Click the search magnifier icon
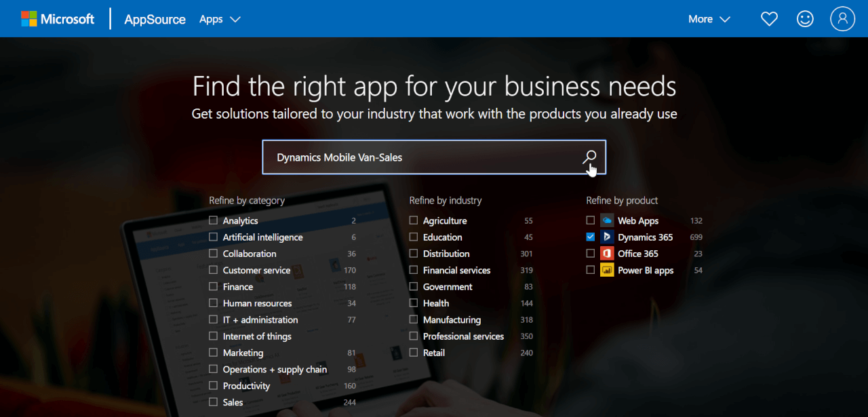This screenshot has height=417, width=868. [589, 157]
